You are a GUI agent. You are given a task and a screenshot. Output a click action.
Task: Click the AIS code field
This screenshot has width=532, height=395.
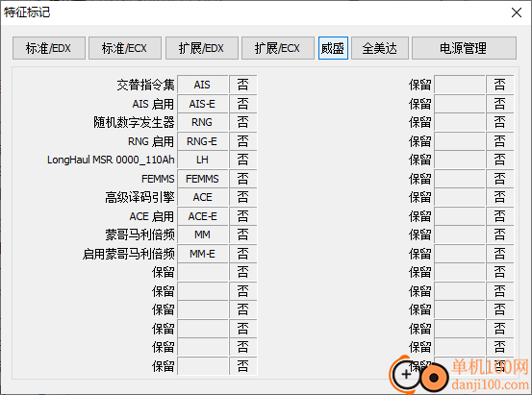pos(203,85)
